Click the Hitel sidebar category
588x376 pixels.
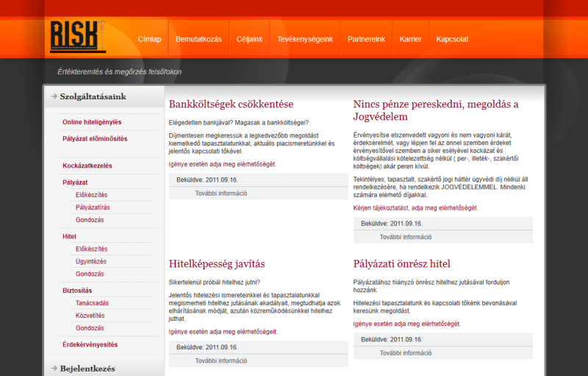[69, 236]
